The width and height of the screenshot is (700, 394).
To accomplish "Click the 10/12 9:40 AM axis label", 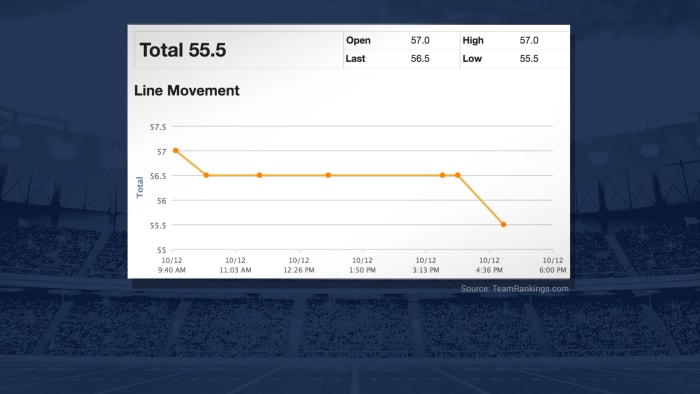I will [x=171, y=265].
